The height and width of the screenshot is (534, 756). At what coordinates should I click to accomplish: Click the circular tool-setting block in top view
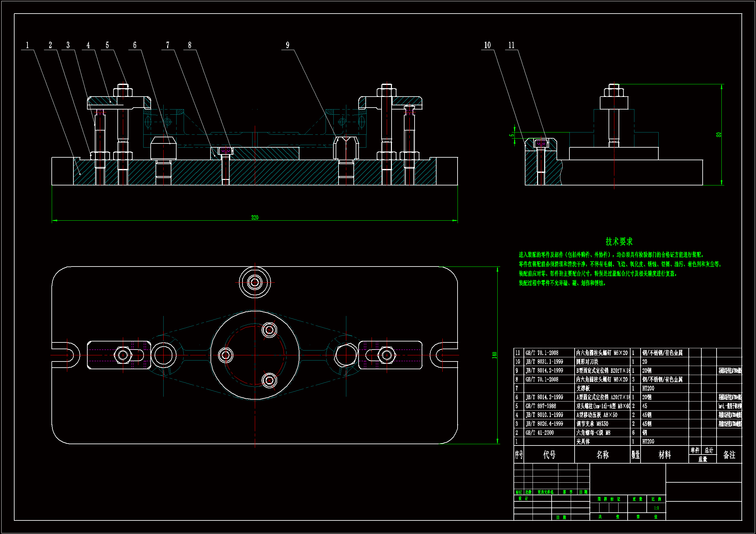(x=254, y=282)
